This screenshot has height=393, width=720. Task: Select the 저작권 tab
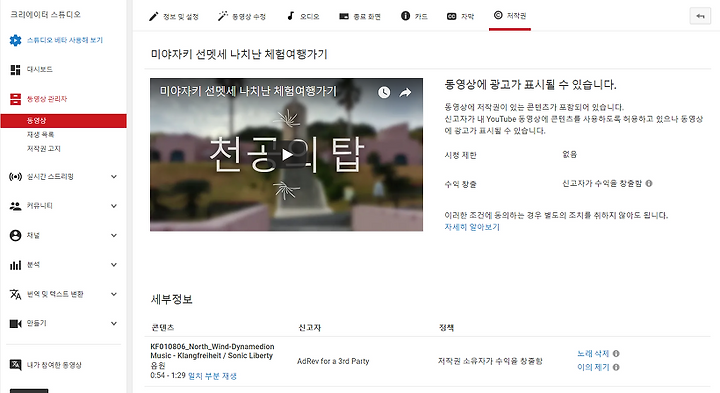(510, 16)
